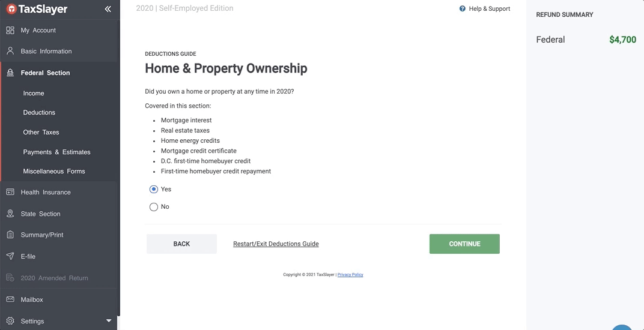Click the My Account dashboard icon
The height and width of the screenshot is (330, 644).
click(10, 30)
